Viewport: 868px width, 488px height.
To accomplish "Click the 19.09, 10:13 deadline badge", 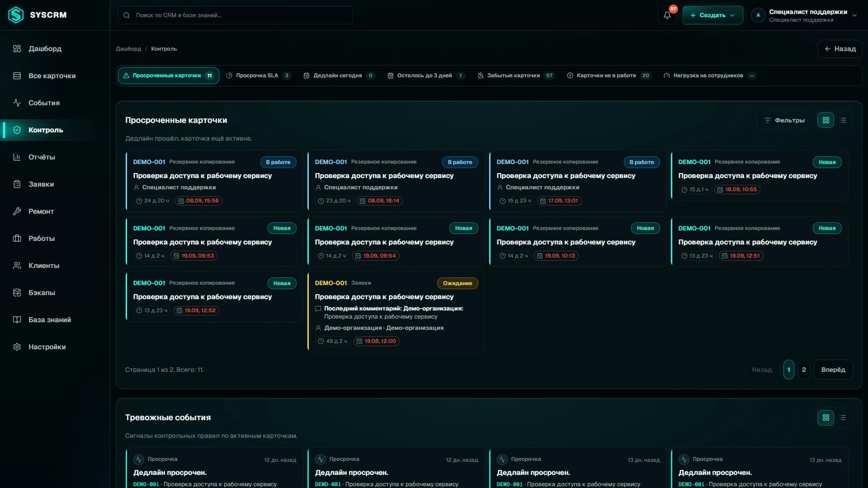I will coord(556,256).
